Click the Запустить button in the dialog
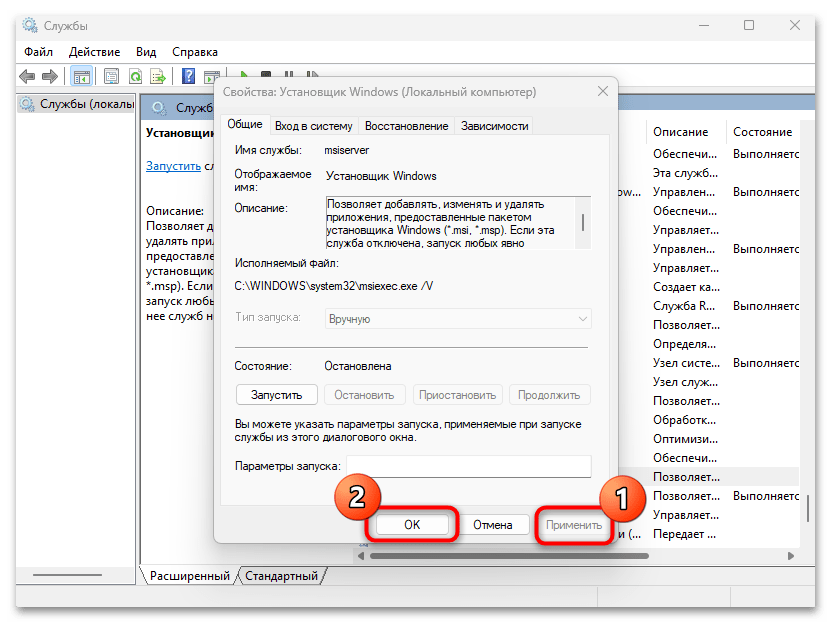The height and width of the screenshot is (623, 831). [277, 395]
